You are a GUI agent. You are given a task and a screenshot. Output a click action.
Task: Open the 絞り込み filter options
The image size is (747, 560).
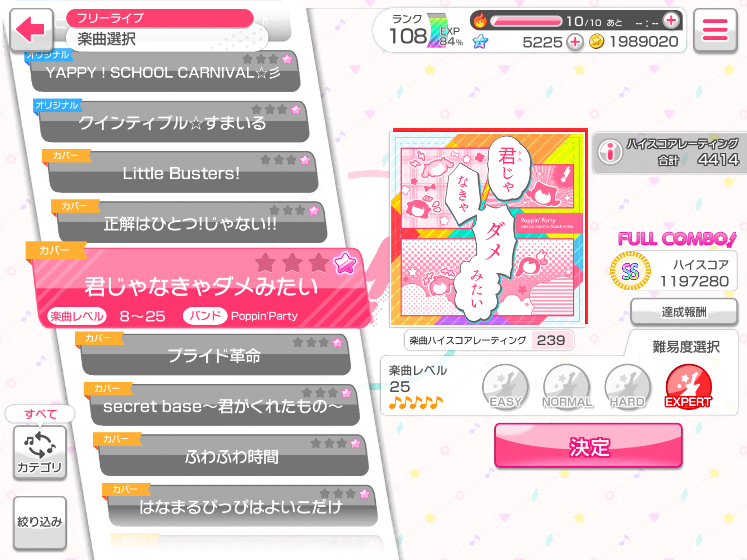(40, 522)
